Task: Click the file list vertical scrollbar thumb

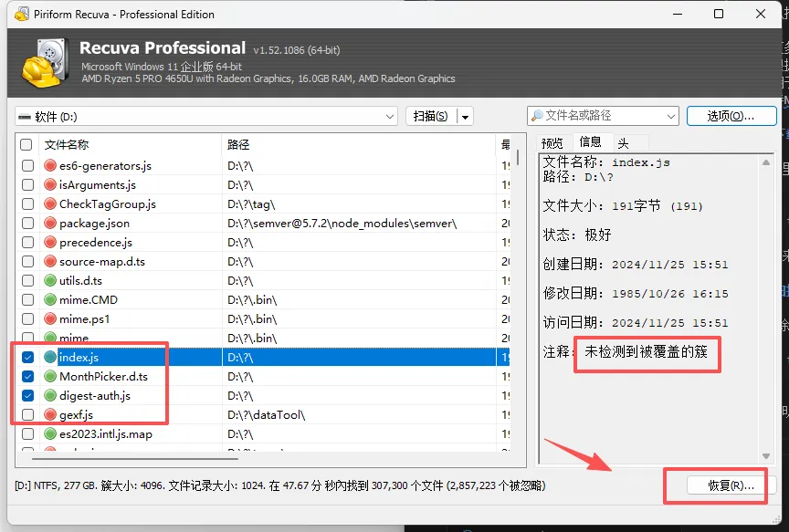Action: coord(517,158)
